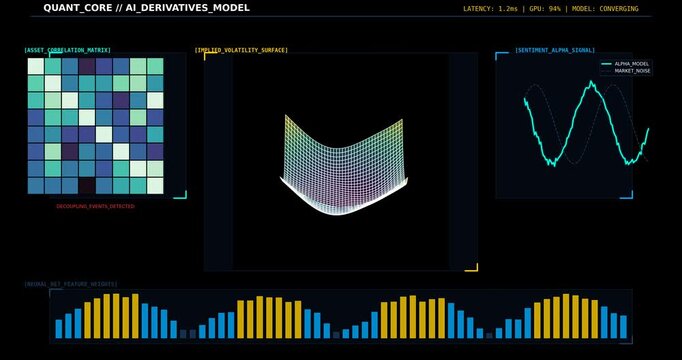
Task: Click the [NEURAL_NET_FEATURE_WEIGHTS] panel label
Action: tap(71, 284)
